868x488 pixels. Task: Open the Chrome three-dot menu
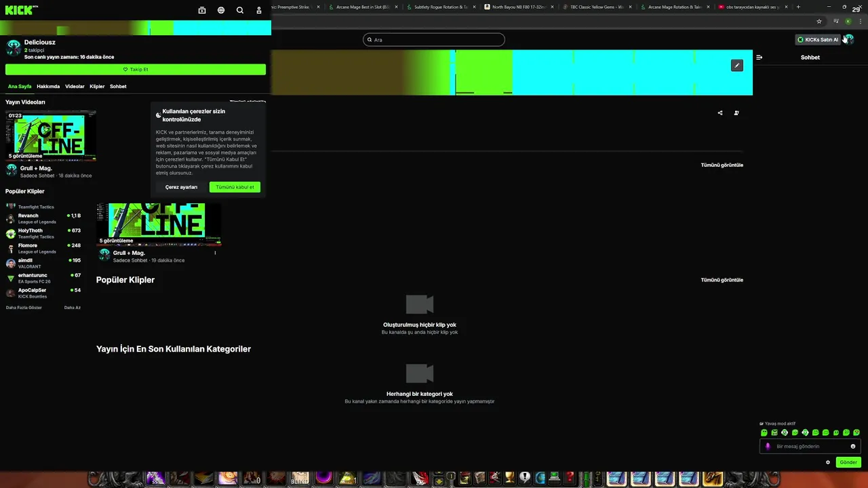pyautogui.click(x=861, y=21)
